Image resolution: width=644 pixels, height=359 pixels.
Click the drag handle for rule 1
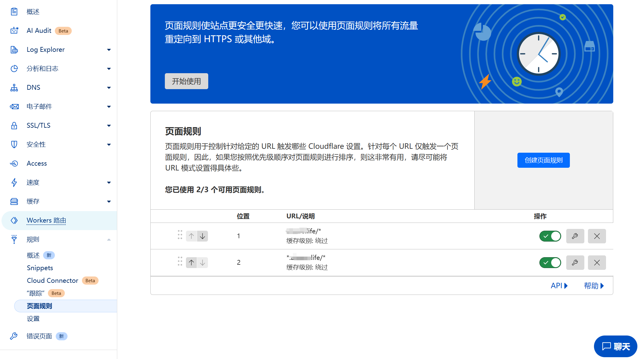[180, 235]
